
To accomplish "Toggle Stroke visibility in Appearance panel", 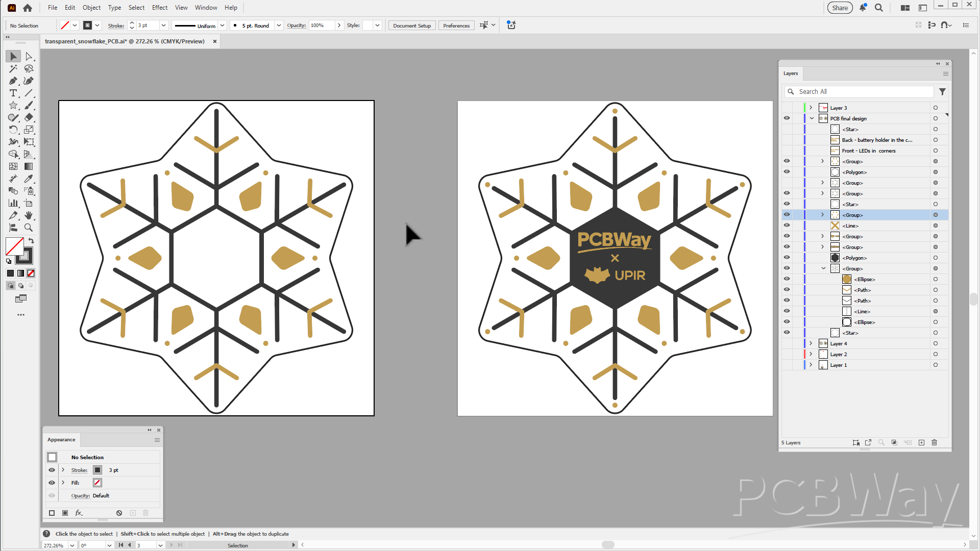I will click(x=52, y=470).
